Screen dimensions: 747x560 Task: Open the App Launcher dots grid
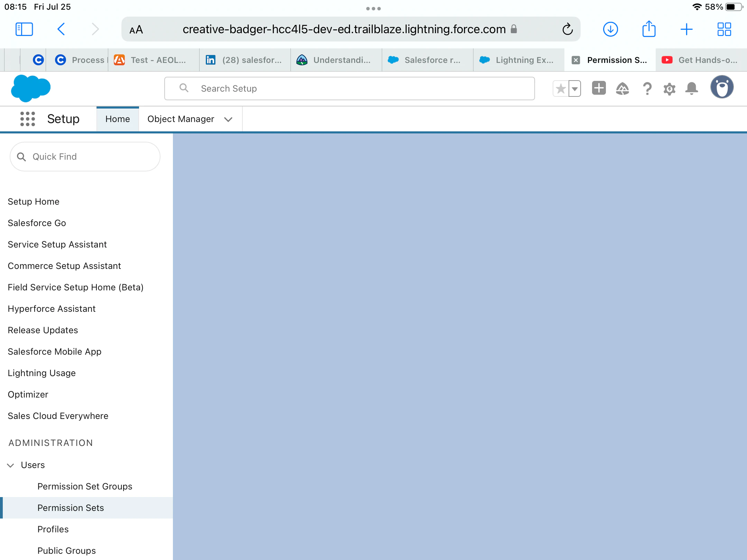click(28, 119)
